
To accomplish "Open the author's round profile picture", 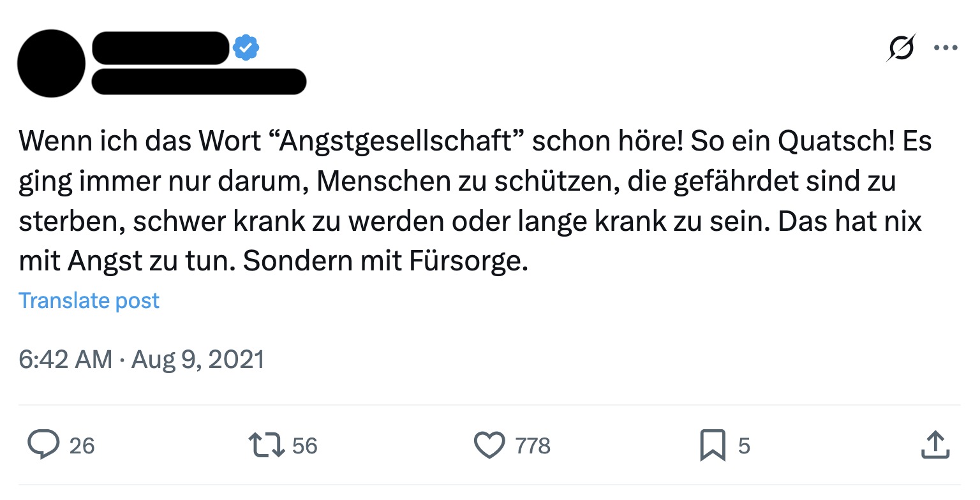I will [51, 63].
